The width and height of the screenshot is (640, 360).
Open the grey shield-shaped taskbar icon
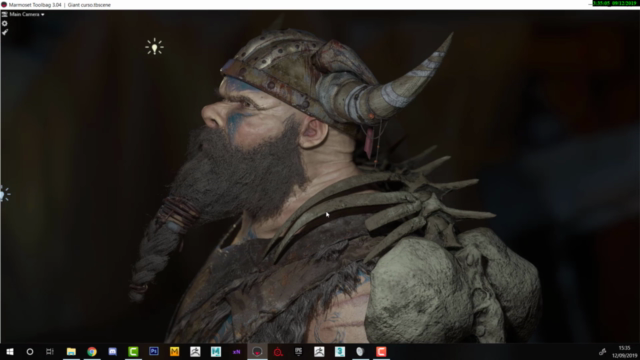[x=360, y=351]
